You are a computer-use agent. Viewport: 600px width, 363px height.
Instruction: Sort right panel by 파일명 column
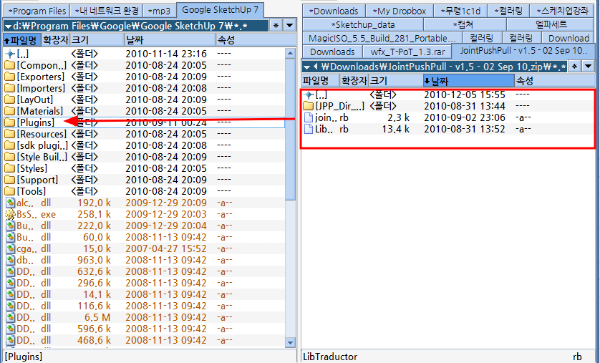pos(321,81)
